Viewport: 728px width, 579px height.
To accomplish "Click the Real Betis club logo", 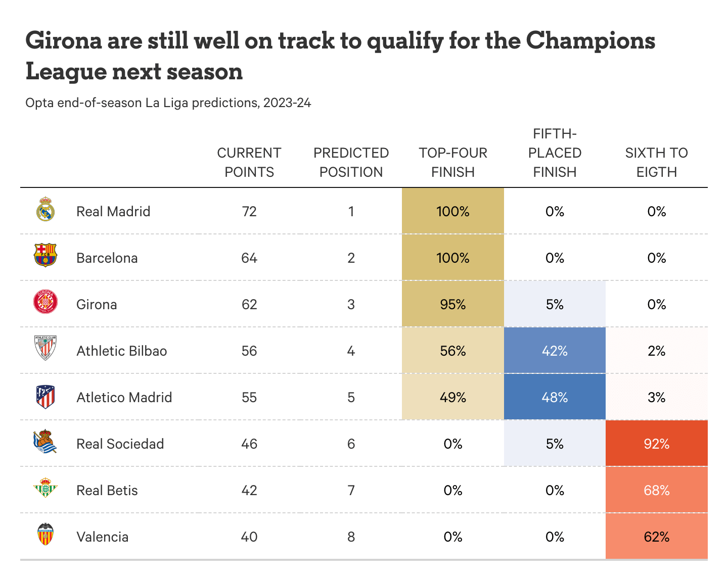I will click(x=45, y=488).
